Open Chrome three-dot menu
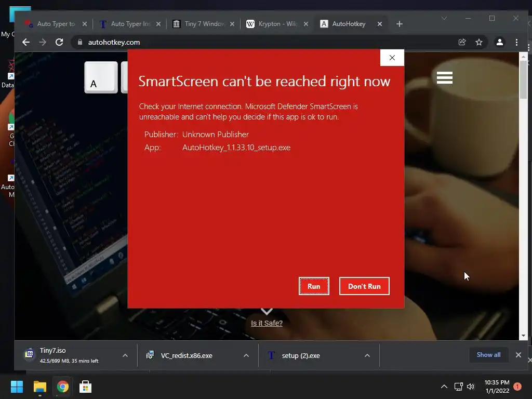This screenshot has width=532, height=399. (516, 42)
